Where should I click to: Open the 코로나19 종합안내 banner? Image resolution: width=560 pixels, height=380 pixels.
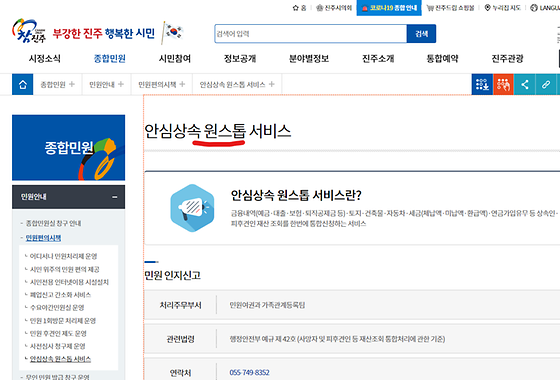(389, 8)
